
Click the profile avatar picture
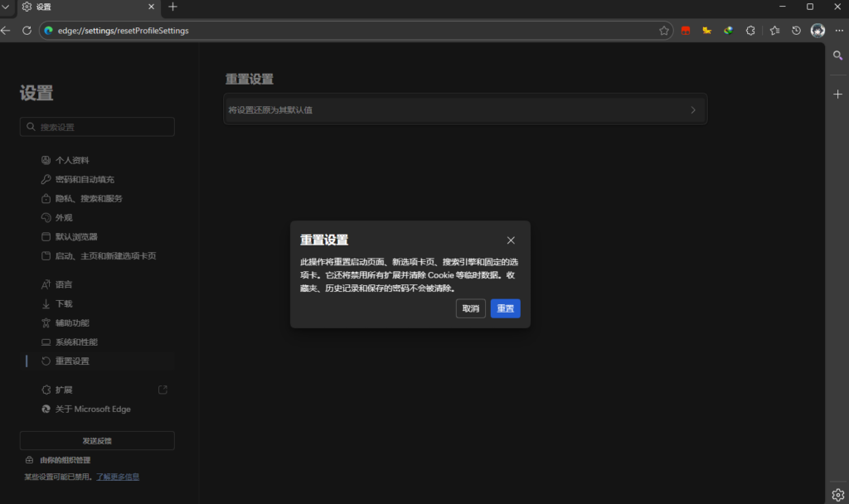pos(817,30)
